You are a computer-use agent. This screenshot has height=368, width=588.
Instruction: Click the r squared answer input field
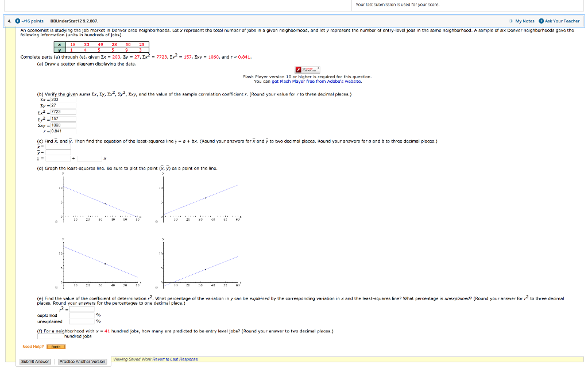80,309
